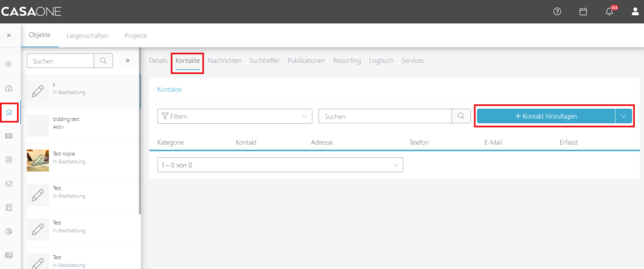
Task: Open the Filtern dropdown
Action: click(x=234, y=116)
